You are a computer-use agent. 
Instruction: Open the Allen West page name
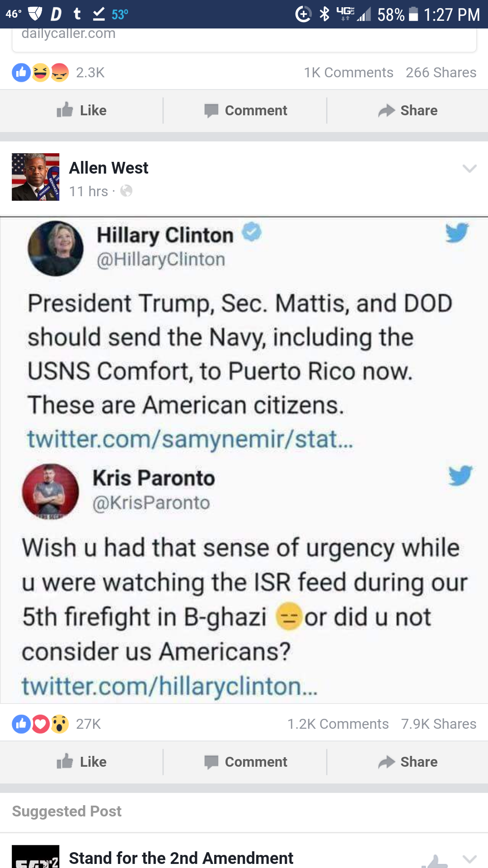tap(108, 168)
